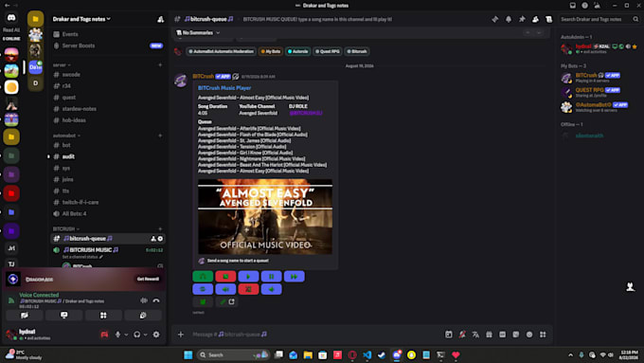Turn on camera button in voice panel
The width and height of the screenshot is (644, 363).
[25, 316]
